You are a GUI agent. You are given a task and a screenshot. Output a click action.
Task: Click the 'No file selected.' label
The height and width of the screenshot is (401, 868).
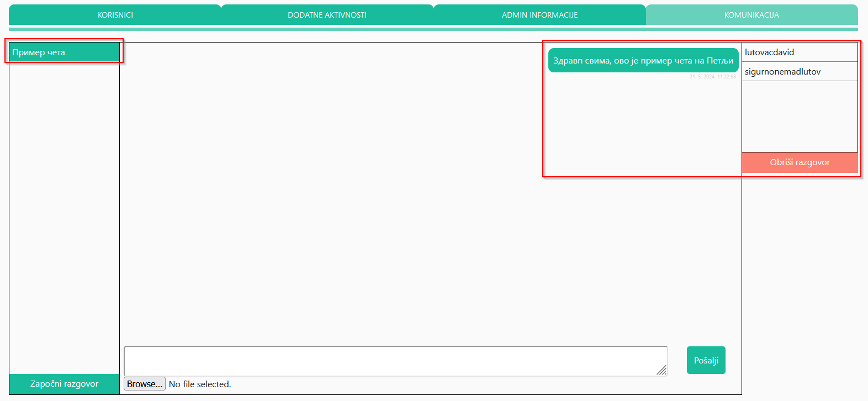click(200, 384)
